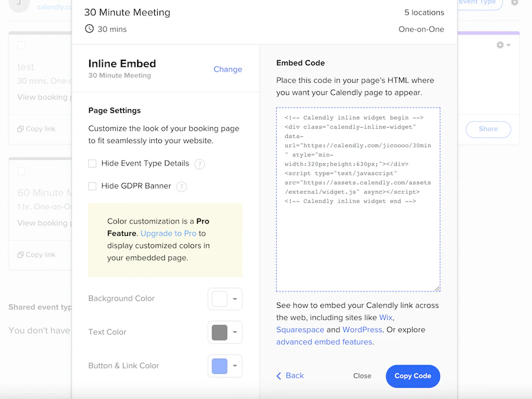Click copy link icon on 60 Minute card

[21, 255]
